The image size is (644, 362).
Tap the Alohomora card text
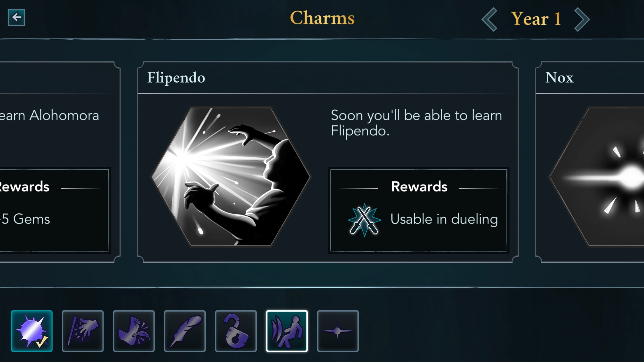pos(50,115)
